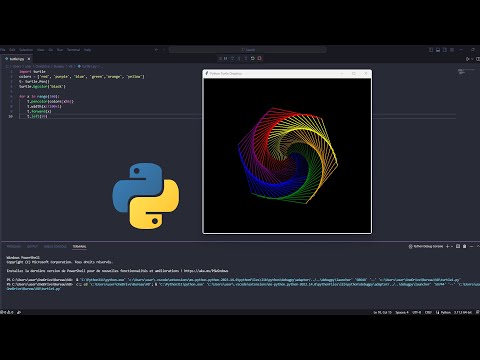Viewport: 480px width, 360px height.
Task: Open the Edit menu
Action: click(x=12, y=50)
